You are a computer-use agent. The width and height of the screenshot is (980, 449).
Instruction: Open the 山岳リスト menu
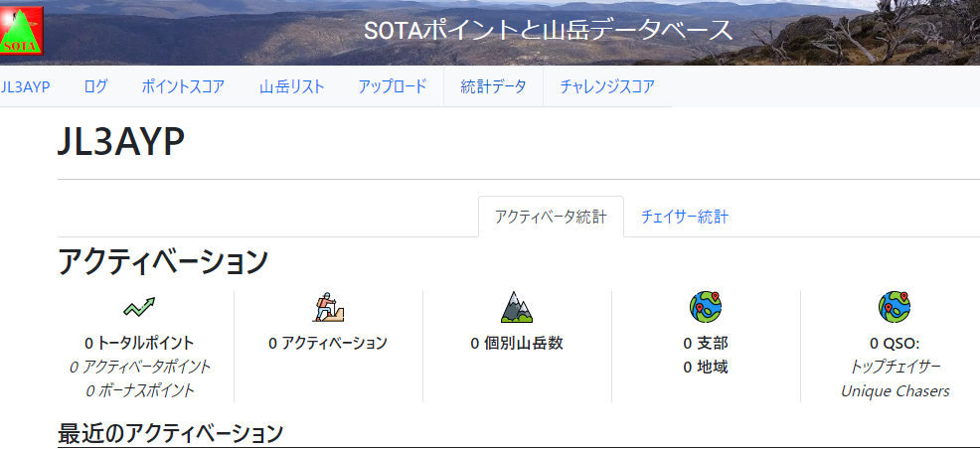pos(292,86)
